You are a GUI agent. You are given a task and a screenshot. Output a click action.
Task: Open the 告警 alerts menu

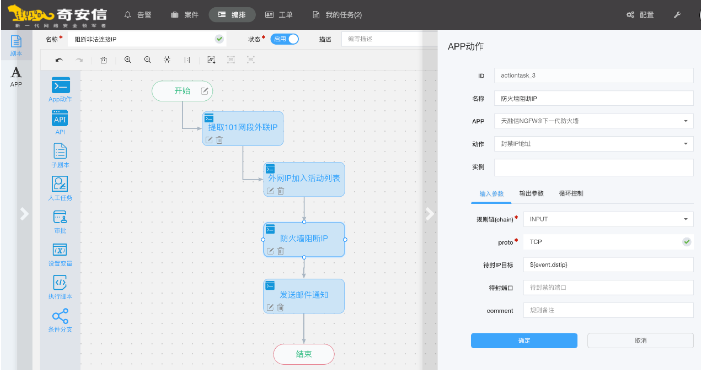point(138,15)
